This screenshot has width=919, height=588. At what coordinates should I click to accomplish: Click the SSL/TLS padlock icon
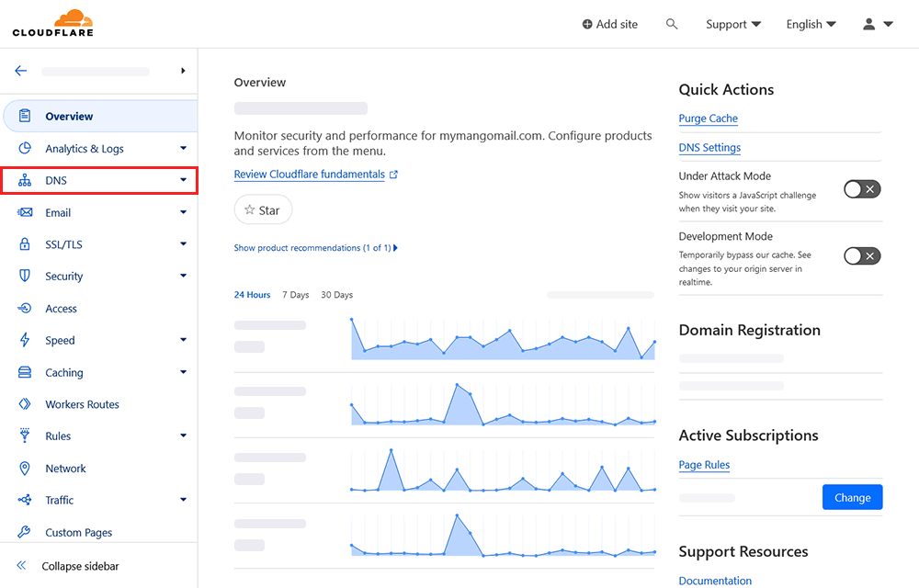click(25, 244)
